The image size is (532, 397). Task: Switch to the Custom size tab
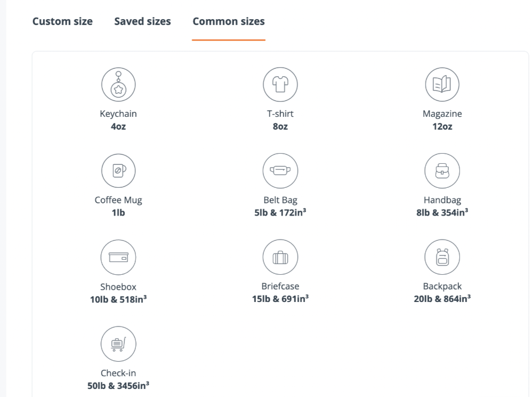62,22
